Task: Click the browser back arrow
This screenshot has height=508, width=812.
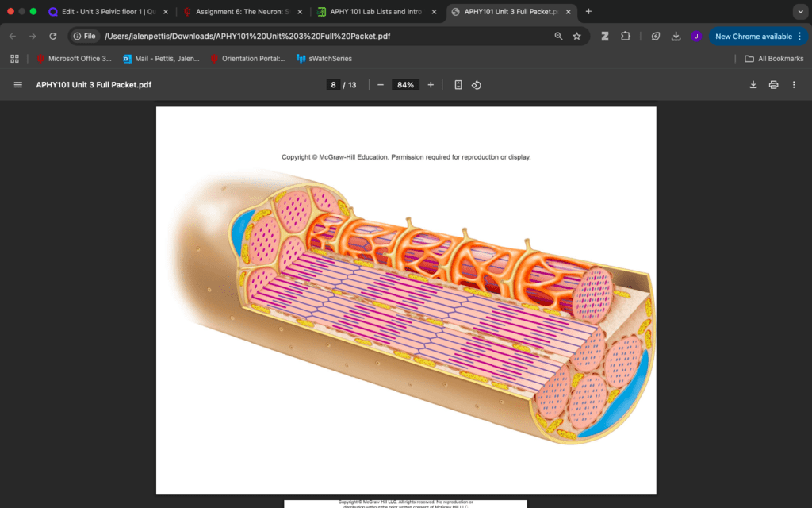Action: tap(13, 37)
